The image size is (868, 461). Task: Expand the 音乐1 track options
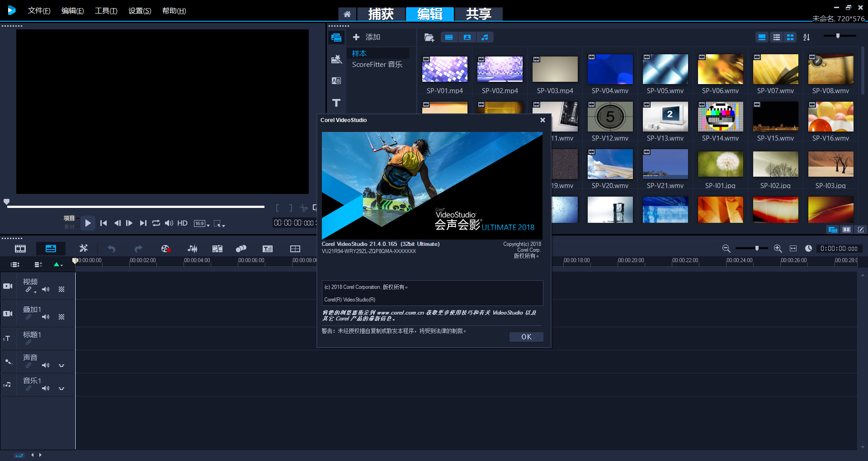(x=61, y=388)
